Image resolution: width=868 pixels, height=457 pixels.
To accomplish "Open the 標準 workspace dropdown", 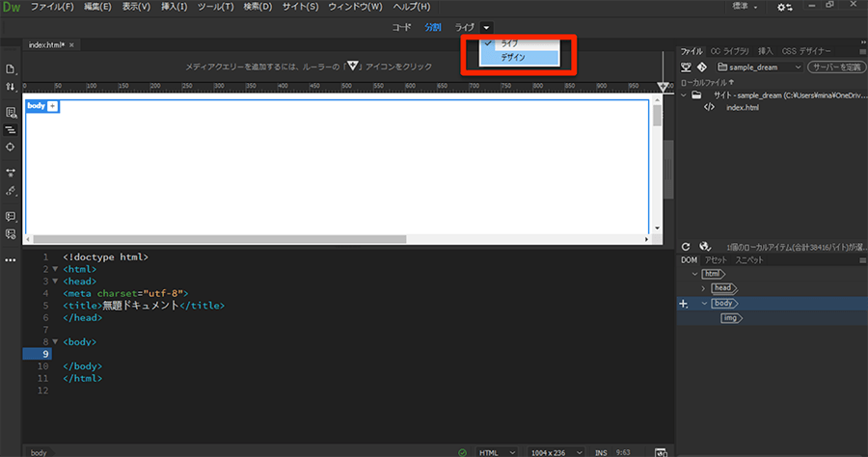I will pos(746,7).
